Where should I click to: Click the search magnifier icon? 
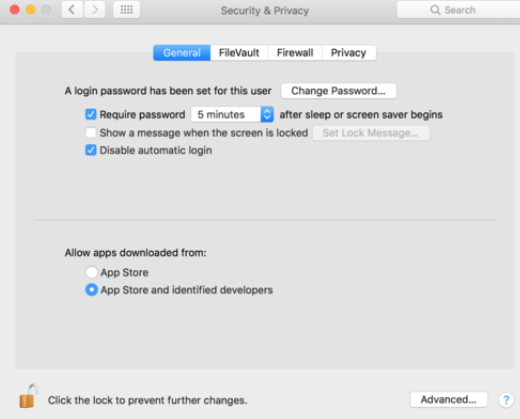pos(435,10)
